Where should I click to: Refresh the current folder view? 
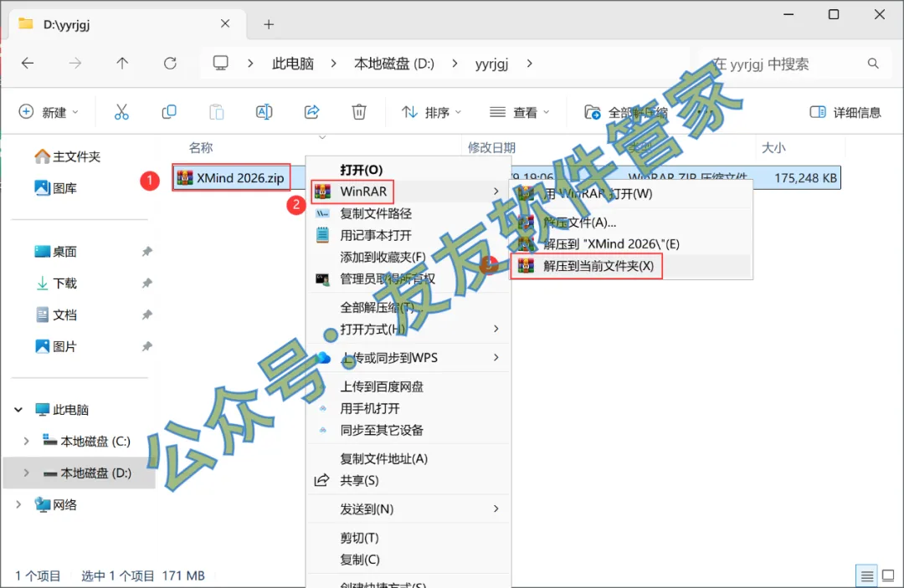coord(170,64)
